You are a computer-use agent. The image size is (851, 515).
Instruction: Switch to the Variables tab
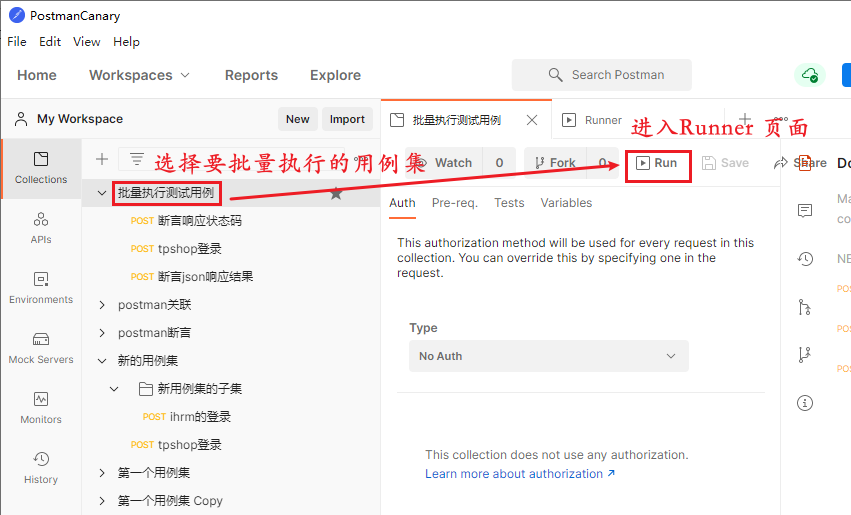pyautogui.click(x=566, y=203)
